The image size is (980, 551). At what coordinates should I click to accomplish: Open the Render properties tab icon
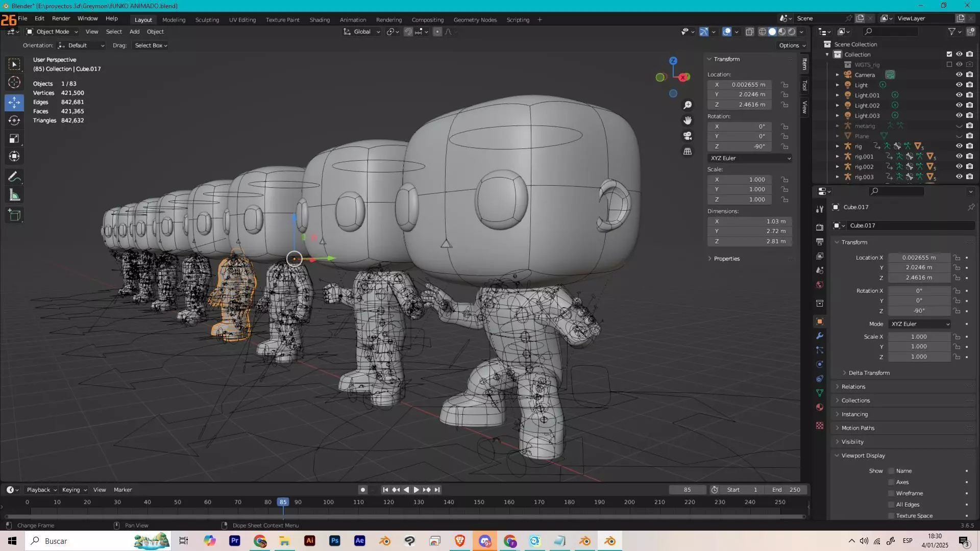(x=820, y=227)
